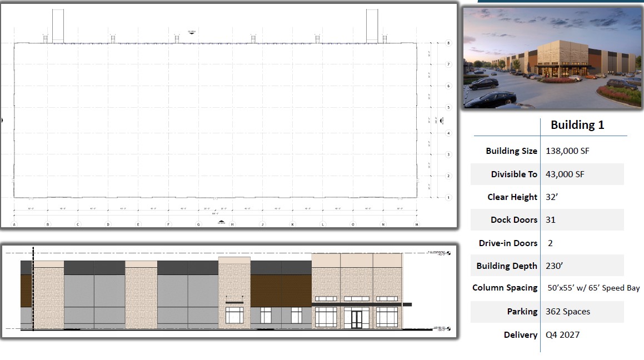
Task: Select the 43,000 SF divisible value
Action: (565, 174)
